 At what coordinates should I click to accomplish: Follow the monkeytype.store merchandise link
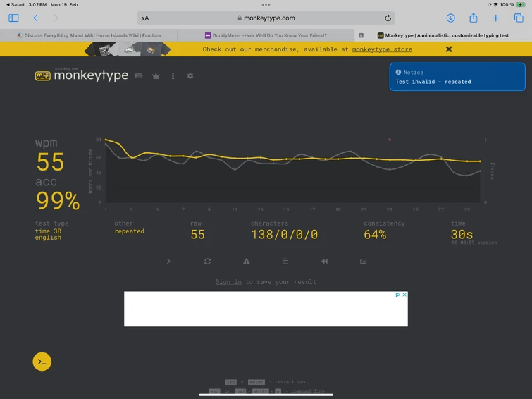pos(382,49)
